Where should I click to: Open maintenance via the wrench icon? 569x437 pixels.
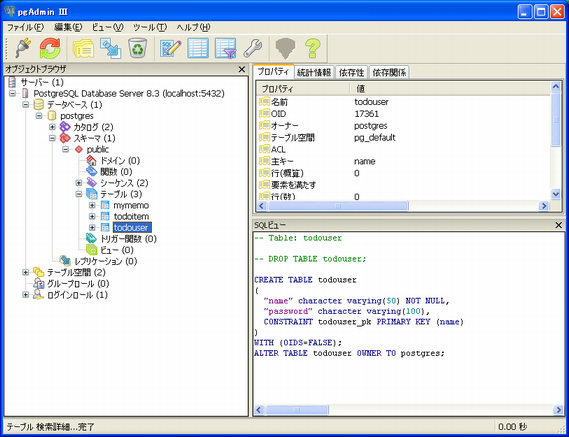253,48
